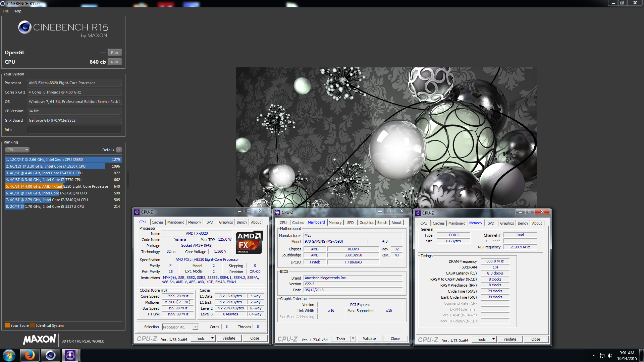
Task: Click Close button in Memory CPU-Z window
Action: pos(536,339)
